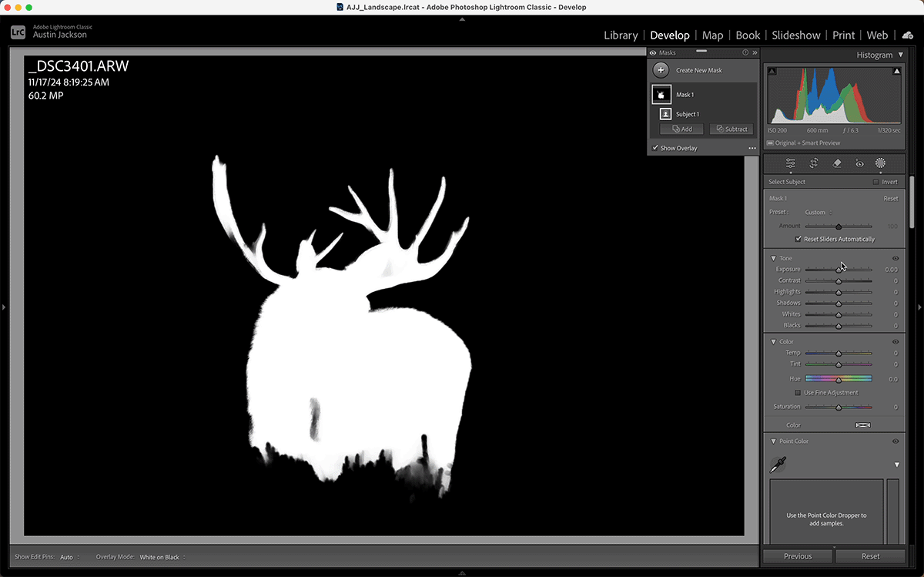The height and width of the screenshot is (577, 924).
Task: Go to the Web module
Action: [x=877, y=35]
